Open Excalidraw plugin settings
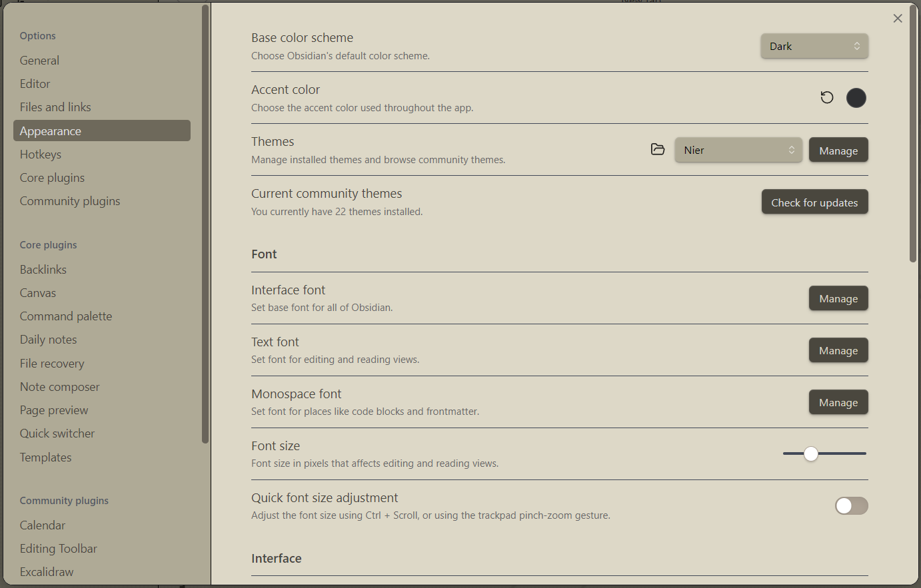921x588 pixels. [x=102, y=572]
